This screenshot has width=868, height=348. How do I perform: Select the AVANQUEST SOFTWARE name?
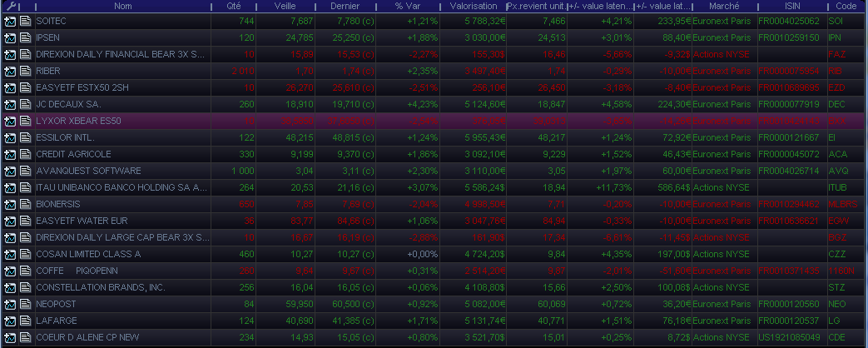coord(88,171)
